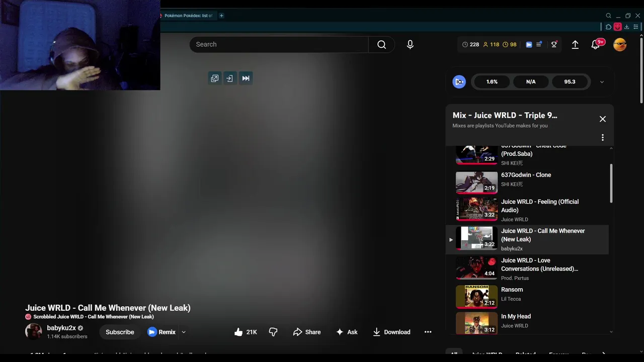Open the Remix dropdown arrow
The image size is (644, 362).
(x=184, y=332)
